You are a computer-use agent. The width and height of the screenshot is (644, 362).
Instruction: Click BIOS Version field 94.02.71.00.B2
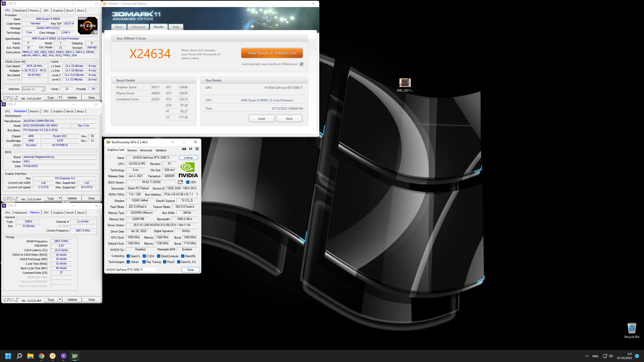pyautogui.click(x=151, y=182)
